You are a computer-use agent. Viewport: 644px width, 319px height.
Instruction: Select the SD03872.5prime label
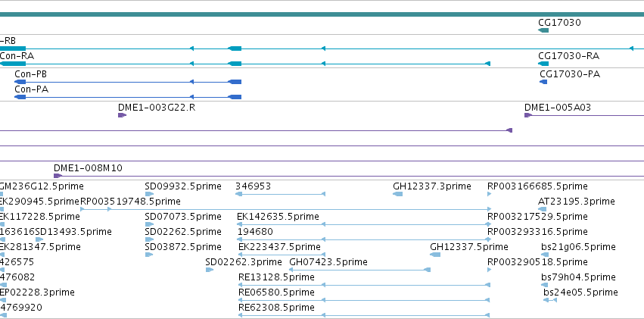(x=183, y=247)
